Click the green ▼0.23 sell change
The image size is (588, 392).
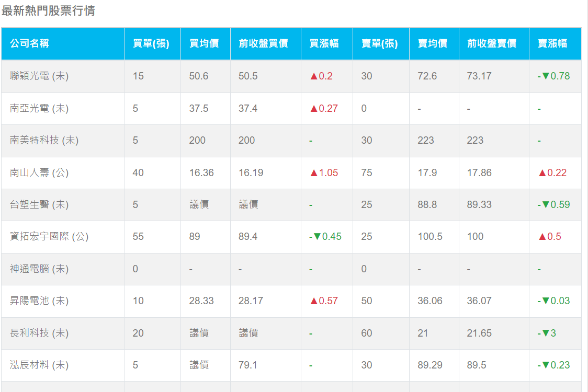[554, 365]
